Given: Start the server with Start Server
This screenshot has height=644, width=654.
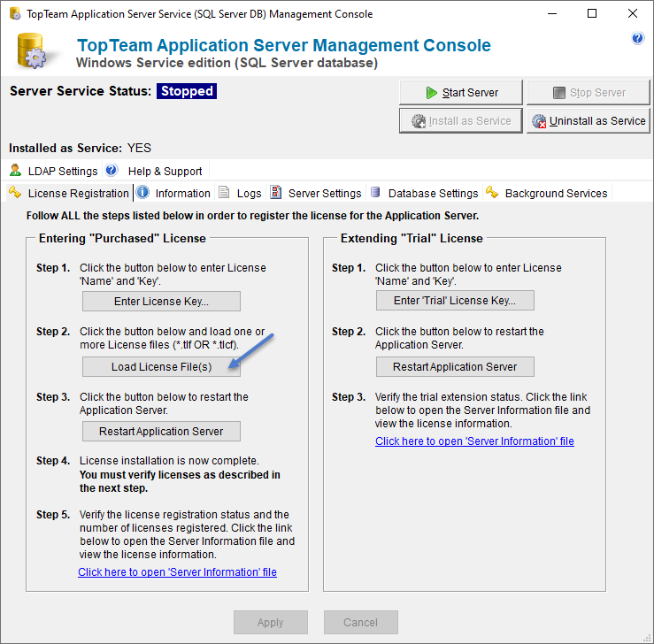Looking at the screenshot, I should 460,93.
